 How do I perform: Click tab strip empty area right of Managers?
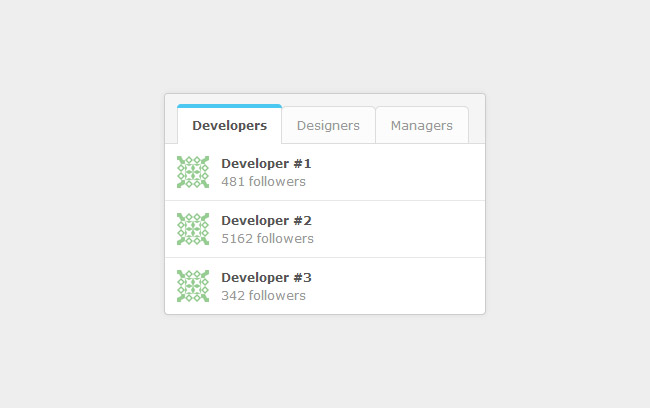(476, 122)
